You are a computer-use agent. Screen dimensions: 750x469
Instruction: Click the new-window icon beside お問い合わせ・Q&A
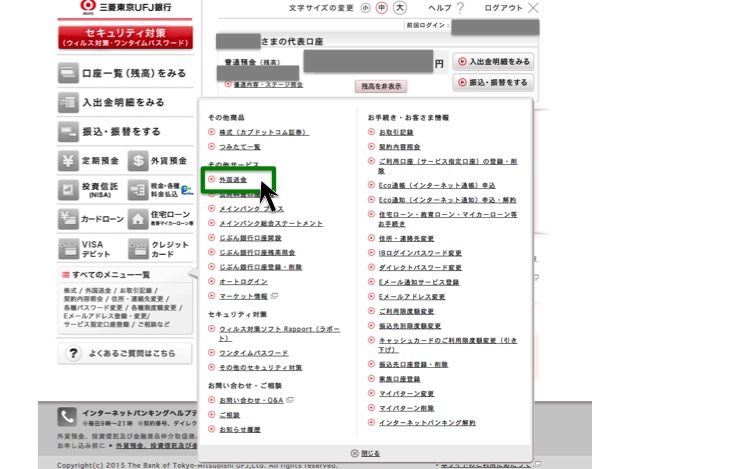point(290,400)
